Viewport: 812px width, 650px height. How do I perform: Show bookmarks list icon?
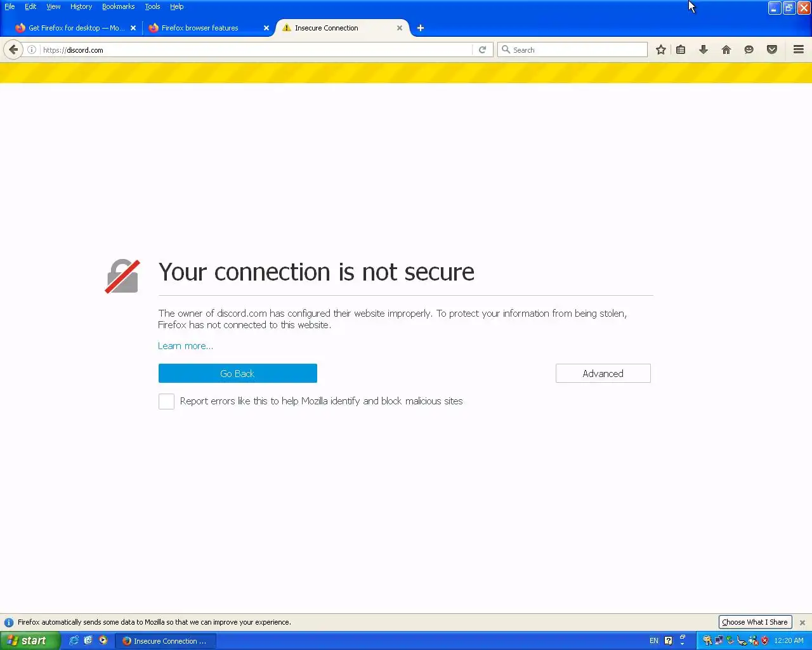(x=681, y=50)
